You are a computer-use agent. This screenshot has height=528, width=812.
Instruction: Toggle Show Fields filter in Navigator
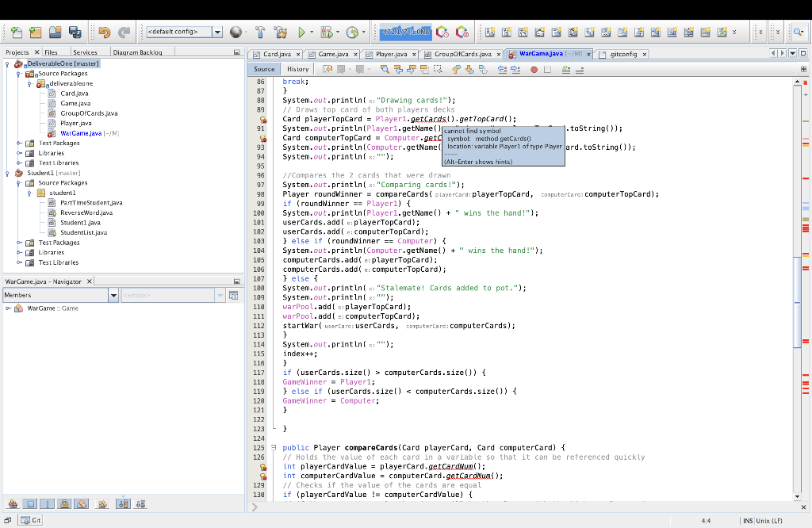[31, 503]
